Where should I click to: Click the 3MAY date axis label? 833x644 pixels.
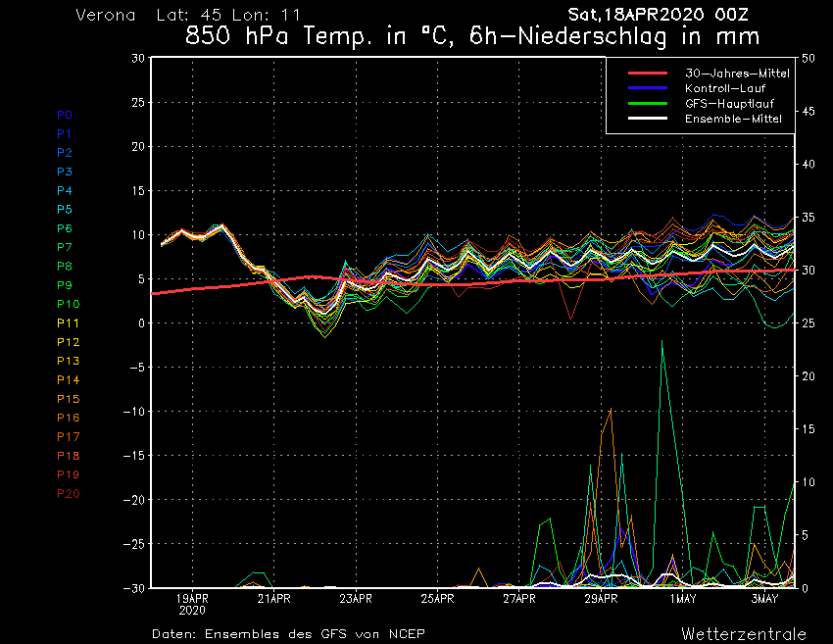(x=764, y=598)
